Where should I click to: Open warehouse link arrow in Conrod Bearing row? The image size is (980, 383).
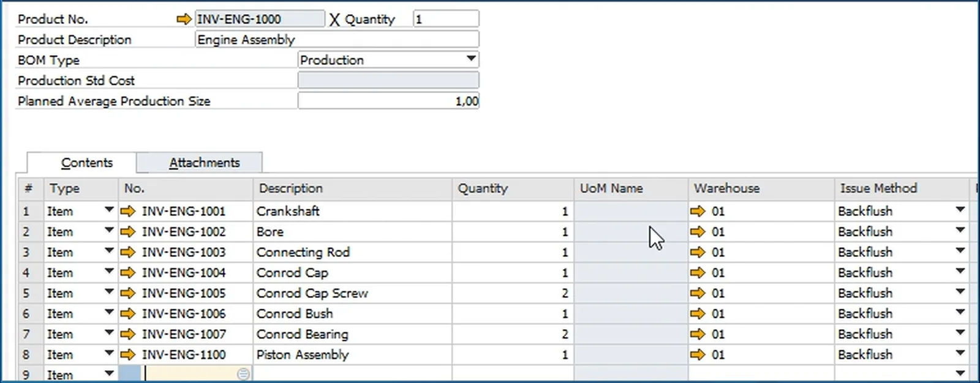click(698, 335)
